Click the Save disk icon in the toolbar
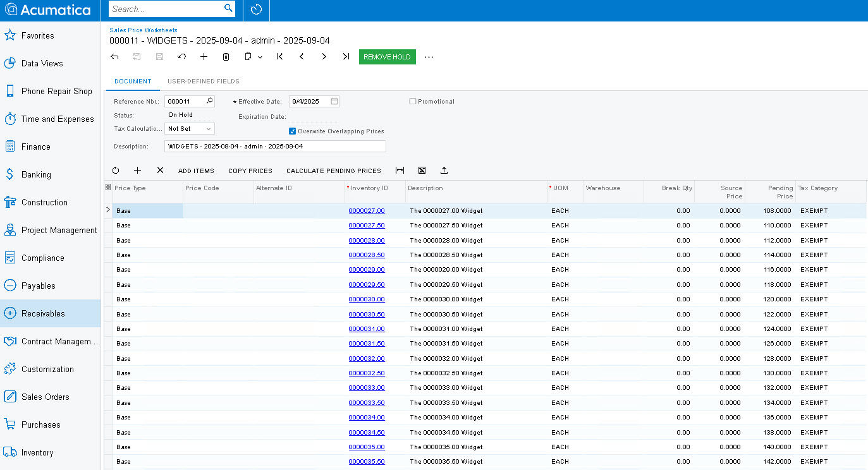The height and width of the screenshot is (470, 868). [x=159, y=57]
